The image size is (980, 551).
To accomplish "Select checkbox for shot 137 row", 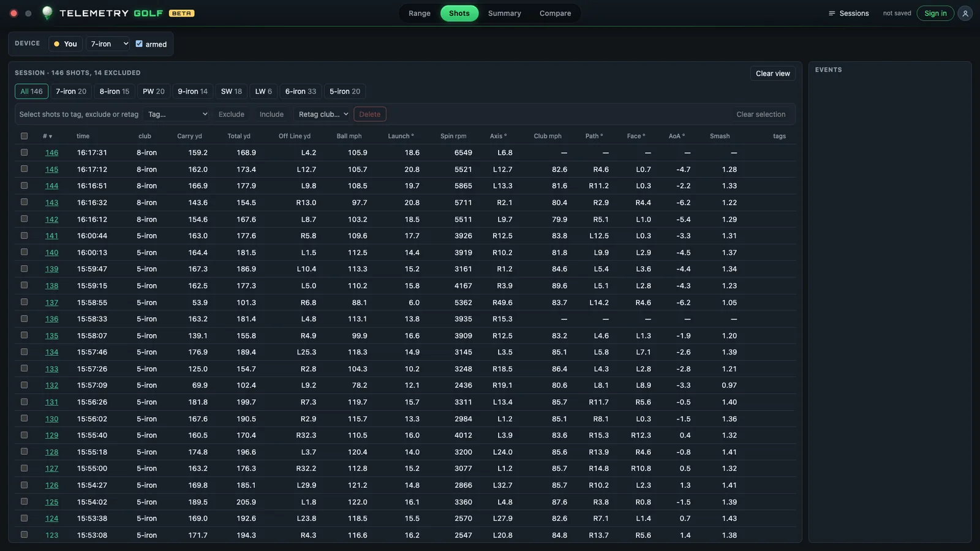I will (24, 302).
